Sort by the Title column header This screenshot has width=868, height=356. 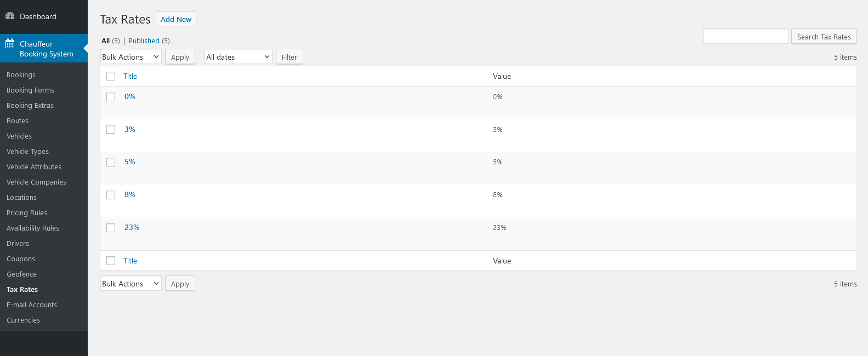130,77
